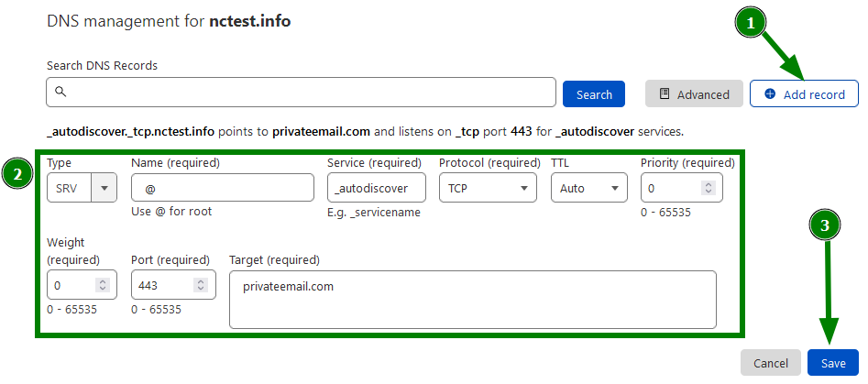Click the Port stepper arrows
This screenshot has width=868, height=384.
point(201,285)
